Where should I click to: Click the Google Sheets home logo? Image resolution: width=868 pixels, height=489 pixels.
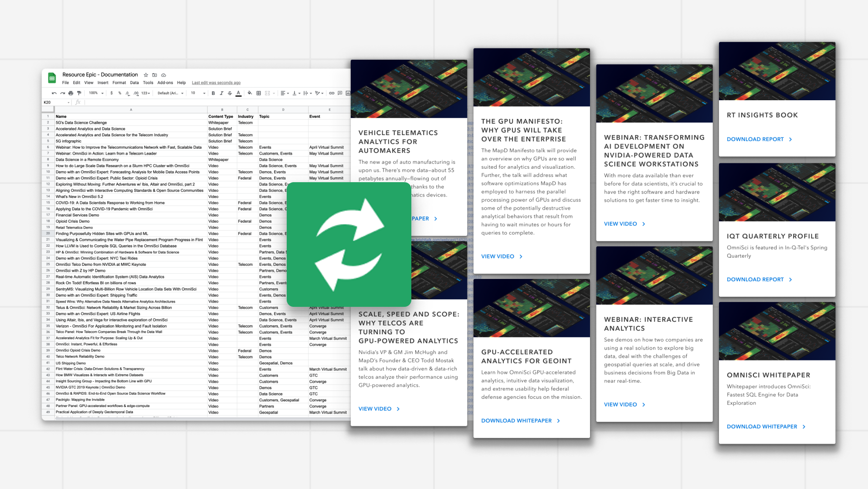pos(52,78)
